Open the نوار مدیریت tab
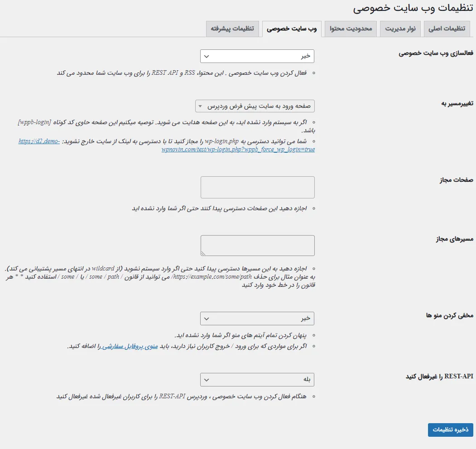The width and height of the screenshot is (476, 449). pos(400,29)
